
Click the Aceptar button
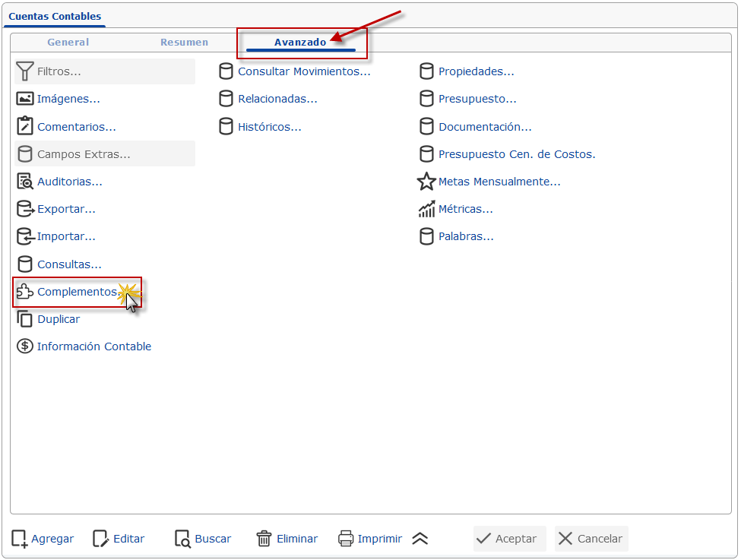pyautogui.click(x=509, y=539)
